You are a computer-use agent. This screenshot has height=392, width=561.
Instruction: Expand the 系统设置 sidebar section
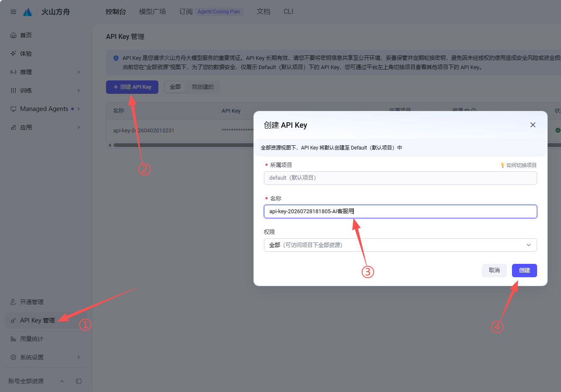79,357
